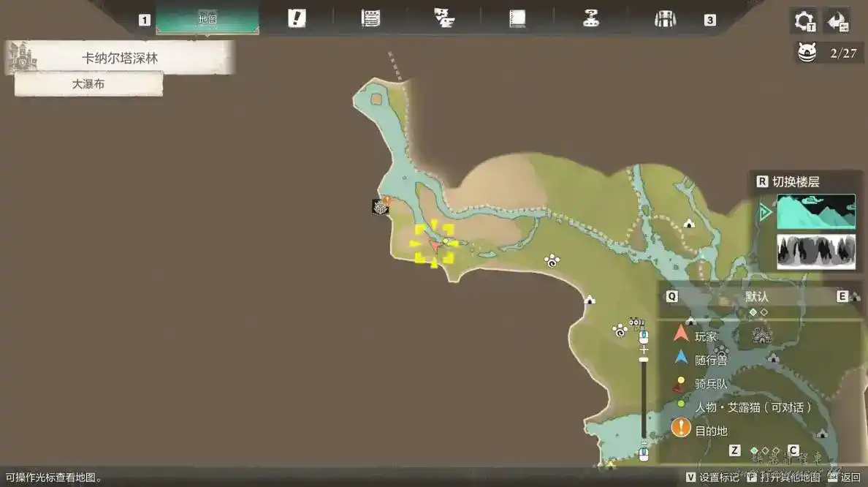
Task: Expand the 卡纳尔塔深林 region selector
Action: coord(120,58)
